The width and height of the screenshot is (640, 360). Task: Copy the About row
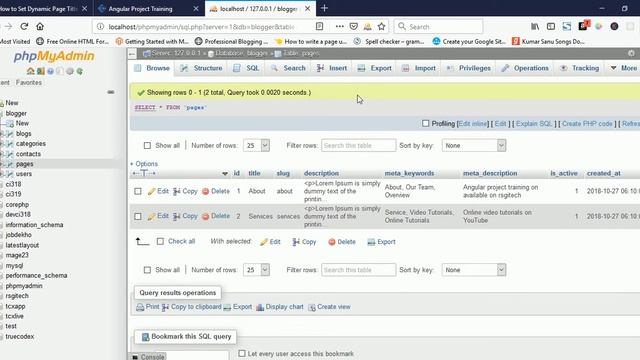(185, 191)
